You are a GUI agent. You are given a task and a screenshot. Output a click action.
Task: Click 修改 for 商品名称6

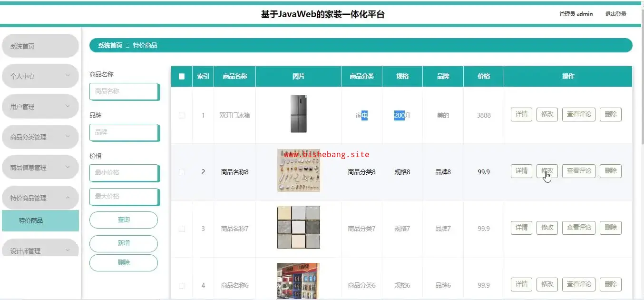pos(547,284)
